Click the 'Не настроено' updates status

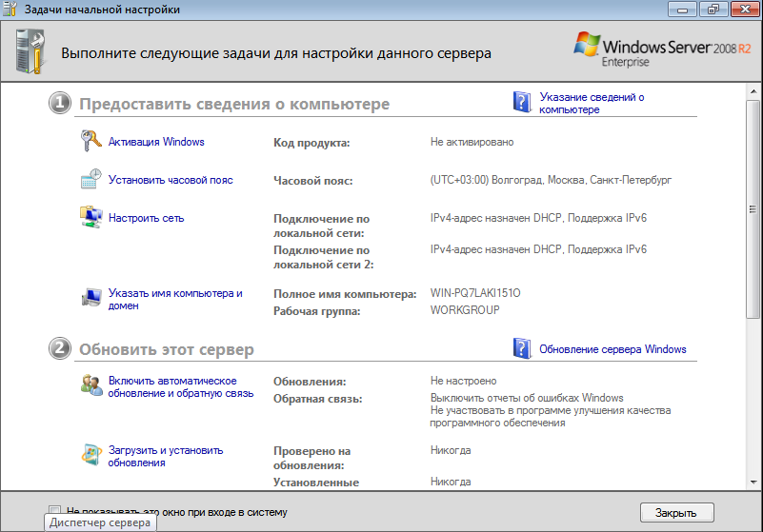click(x=463, y=381)
